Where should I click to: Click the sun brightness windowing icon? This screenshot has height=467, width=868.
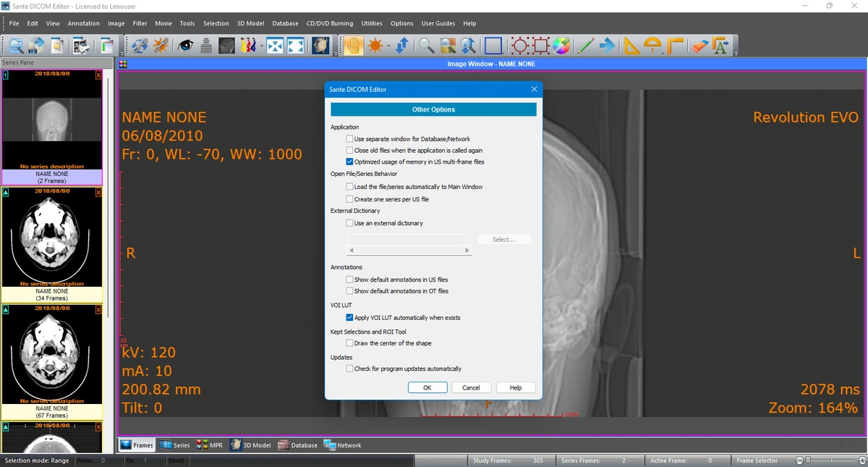375,46
